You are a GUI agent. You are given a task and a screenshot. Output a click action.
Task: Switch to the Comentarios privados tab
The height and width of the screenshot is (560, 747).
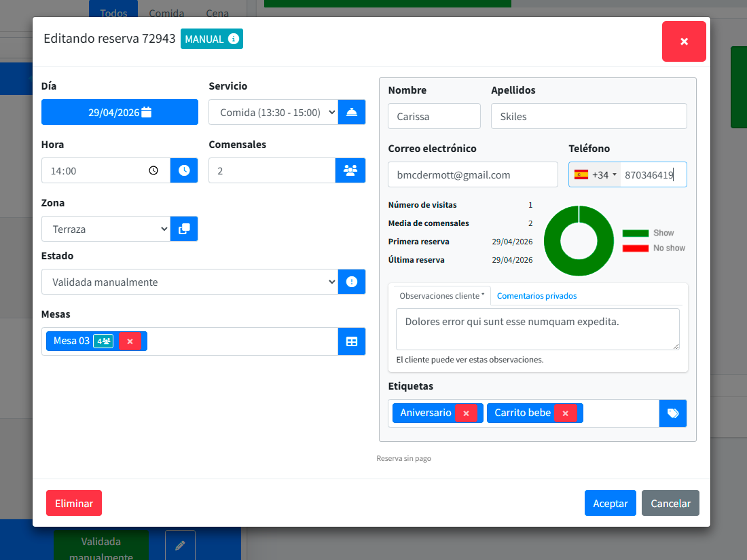tap(536, 296)
